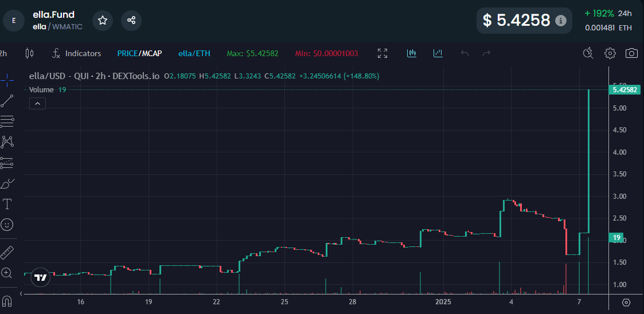
Task: Select the brush drawing tool
Action: 7,184
